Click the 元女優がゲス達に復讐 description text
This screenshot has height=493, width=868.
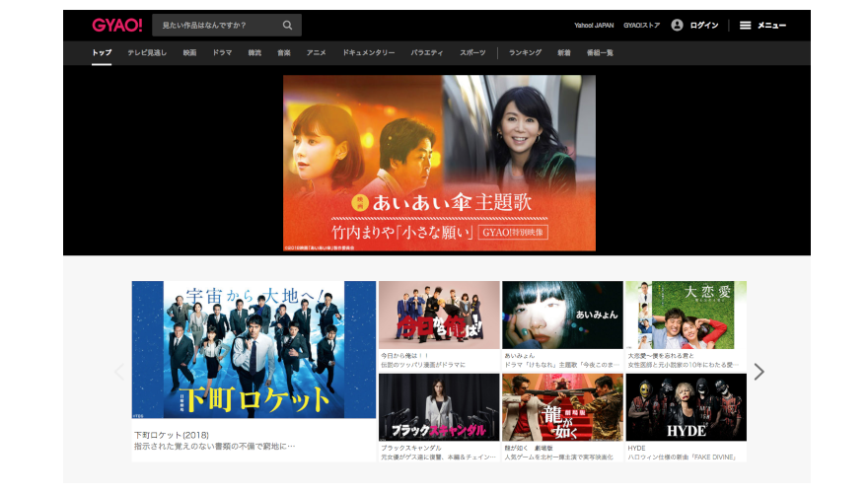(x=438, y=458)
